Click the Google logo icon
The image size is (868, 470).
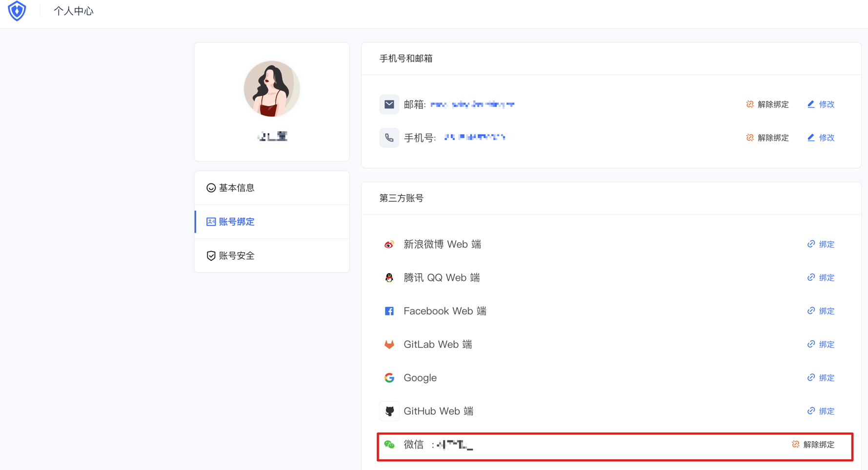(389, 378)
